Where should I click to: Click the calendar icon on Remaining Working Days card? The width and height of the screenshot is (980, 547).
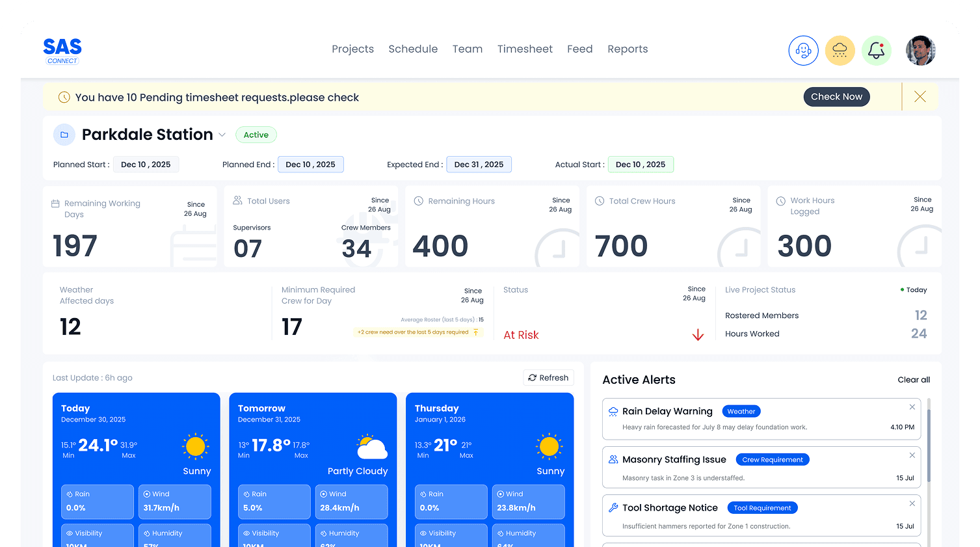pos(57,203)
